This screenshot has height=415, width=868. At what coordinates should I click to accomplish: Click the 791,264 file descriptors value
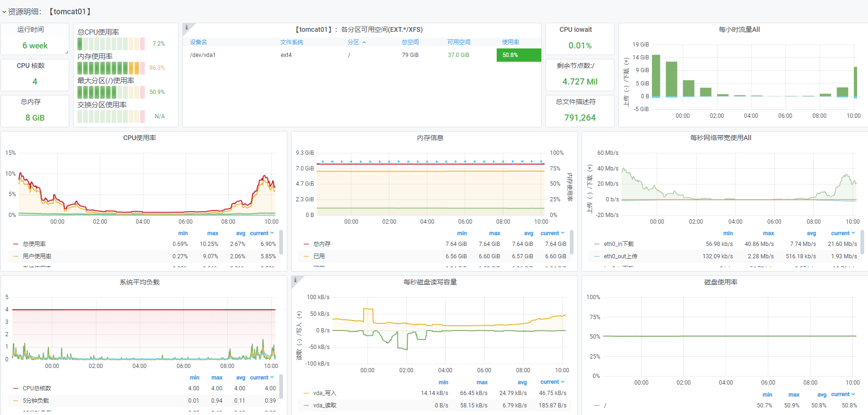580,118
